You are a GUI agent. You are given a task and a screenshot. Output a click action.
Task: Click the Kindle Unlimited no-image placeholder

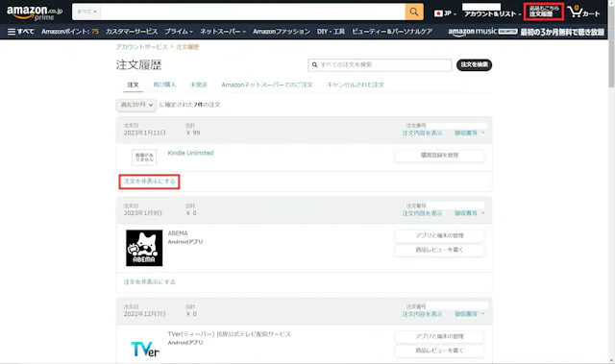(144, 158)
